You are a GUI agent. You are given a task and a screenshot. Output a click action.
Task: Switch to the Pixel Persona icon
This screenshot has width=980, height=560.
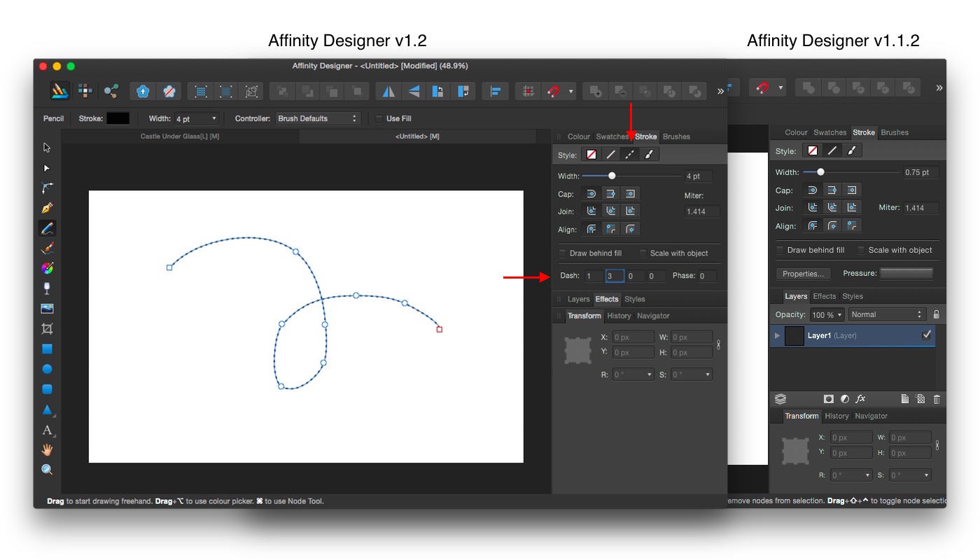click(85, 90)
